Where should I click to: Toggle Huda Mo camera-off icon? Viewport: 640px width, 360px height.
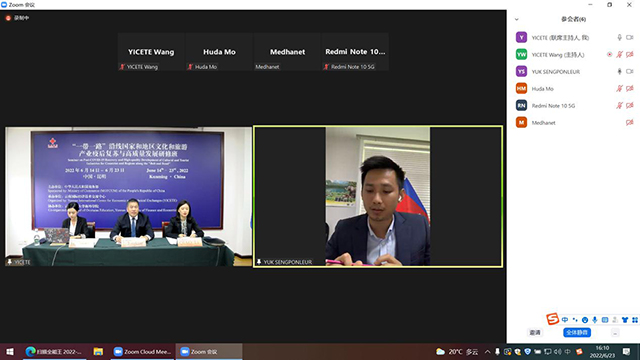coord(629,89)
